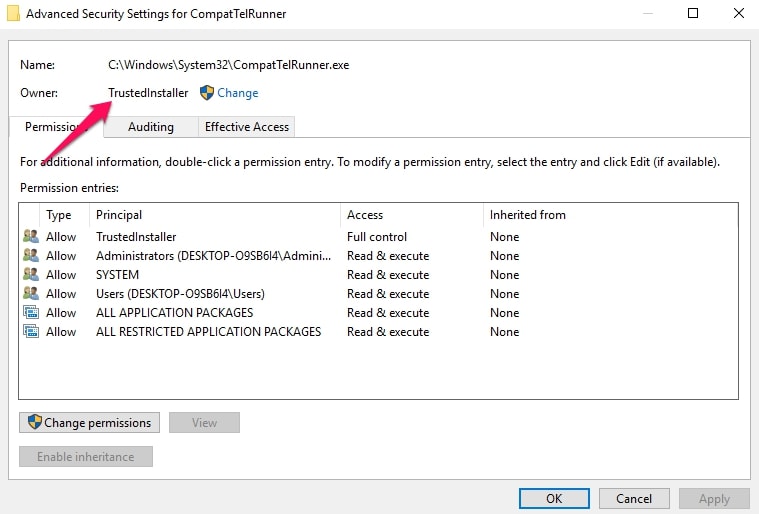Click Read & execute in the SYSTEM row

click(x=388, y=275)
